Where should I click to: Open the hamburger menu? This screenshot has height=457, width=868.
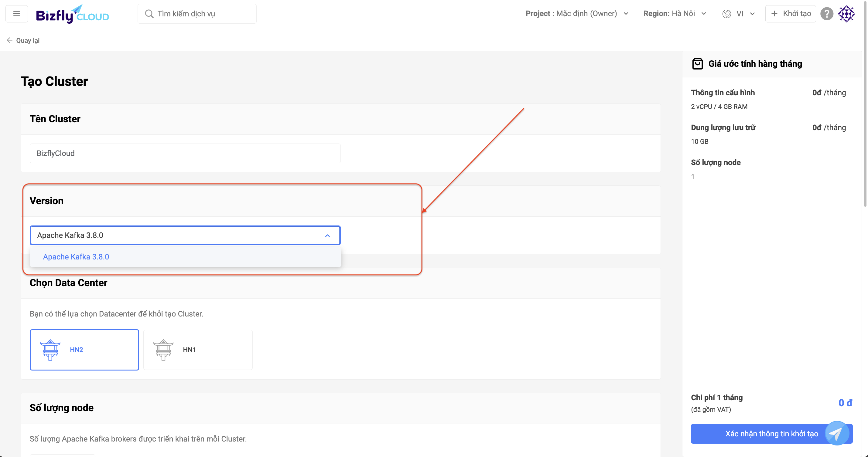pos(16,13)
